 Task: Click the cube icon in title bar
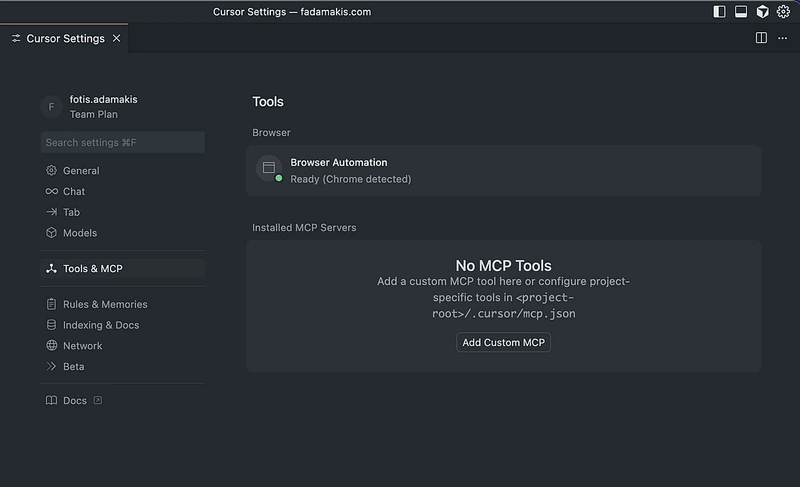tap(762, 12)
